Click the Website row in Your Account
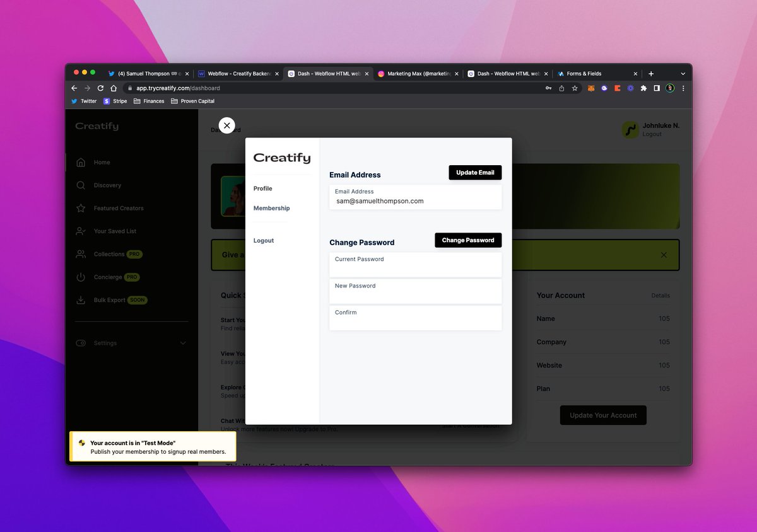Screen dimensions: 757x532 (603, 366)
